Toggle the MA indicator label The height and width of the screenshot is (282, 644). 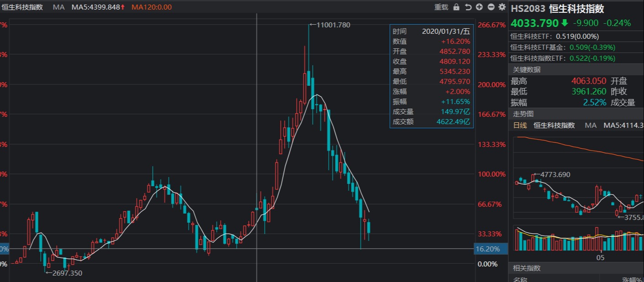pos(59,7)
